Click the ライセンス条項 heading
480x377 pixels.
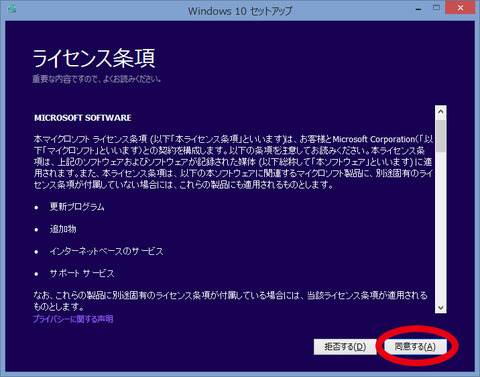click(94, 58)
